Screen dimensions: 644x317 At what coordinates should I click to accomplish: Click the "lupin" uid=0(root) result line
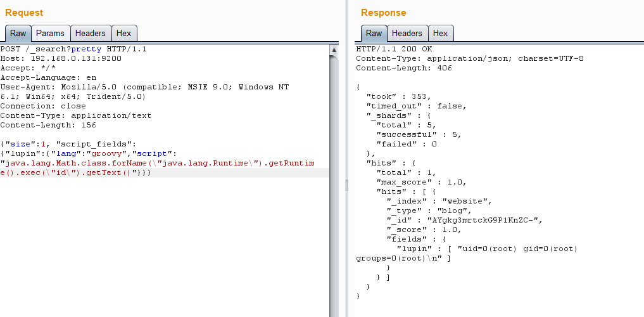487,249
